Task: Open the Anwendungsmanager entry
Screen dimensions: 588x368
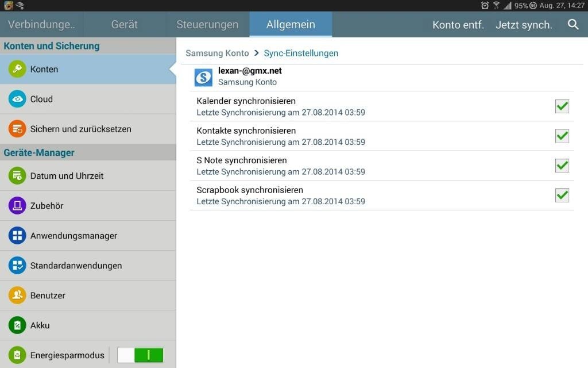Action: 88,235
